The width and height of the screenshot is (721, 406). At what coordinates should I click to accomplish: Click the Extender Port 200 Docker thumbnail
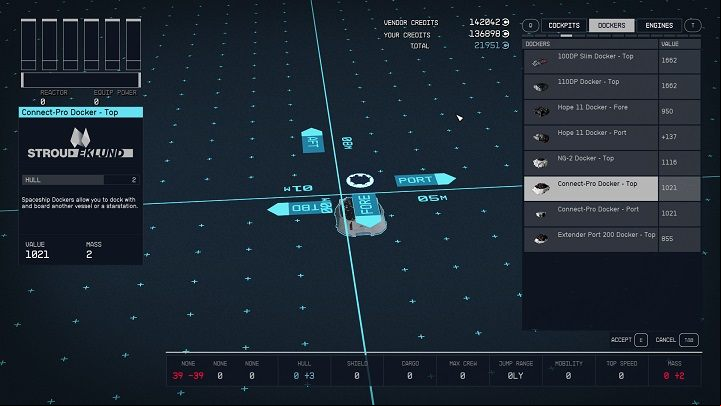pos(541,239)
